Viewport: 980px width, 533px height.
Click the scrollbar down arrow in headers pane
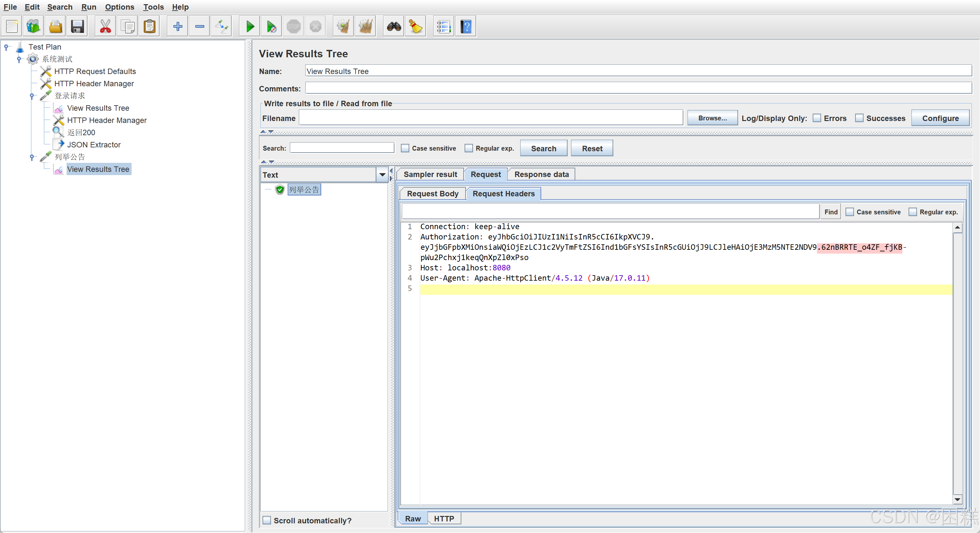[957, 499]
